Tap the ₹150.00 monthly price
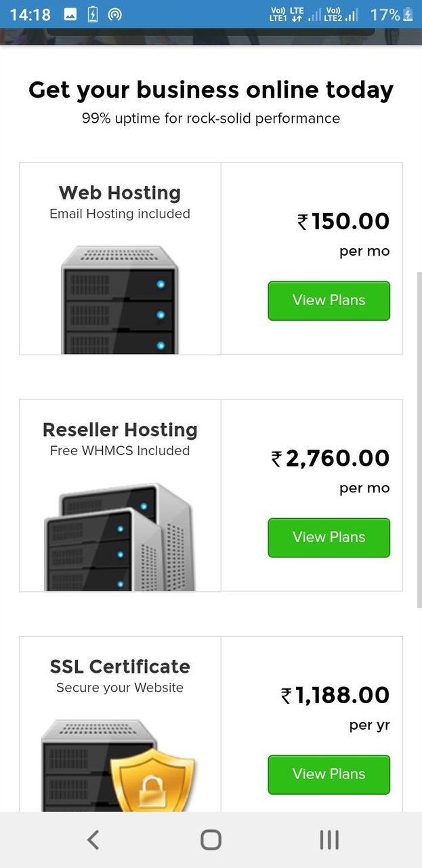Viewport: 422px width, 868px height. pos(345,221)
